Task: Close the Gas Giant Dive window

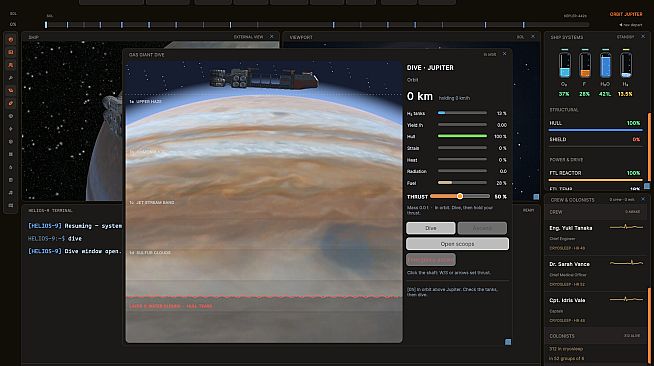Action: click(505, 54)
